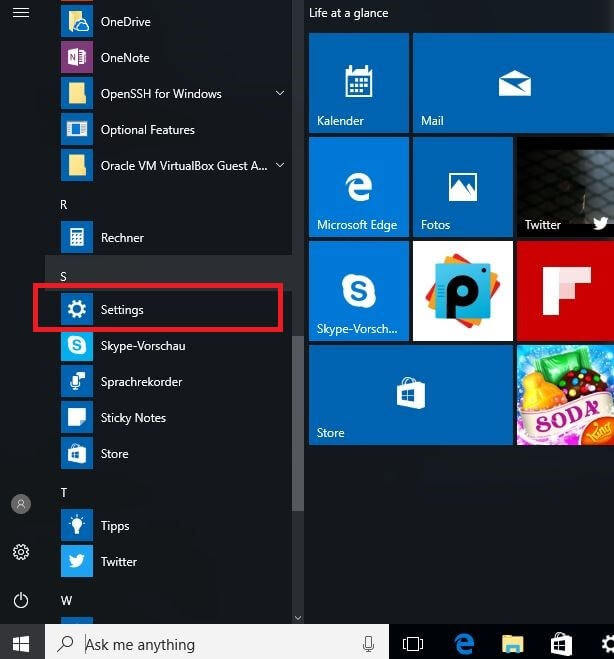
Task: Open the Twitter live tile
Action: point(565,187)
